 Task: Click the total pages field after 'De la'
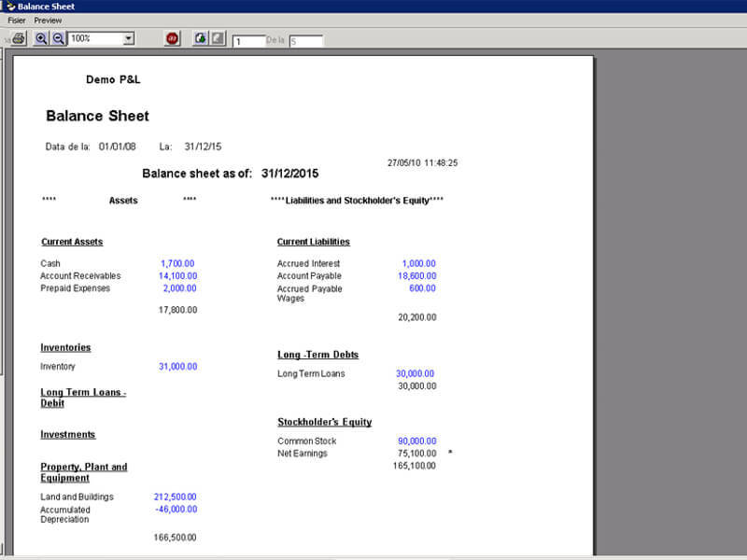point(306,41)
